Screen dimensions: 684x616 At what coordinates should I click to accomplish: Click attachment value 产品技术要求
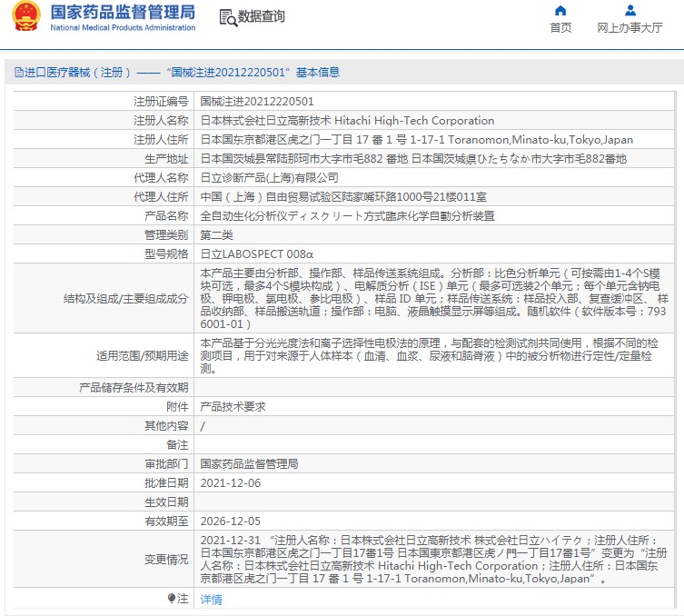click(x=233, y=407)
